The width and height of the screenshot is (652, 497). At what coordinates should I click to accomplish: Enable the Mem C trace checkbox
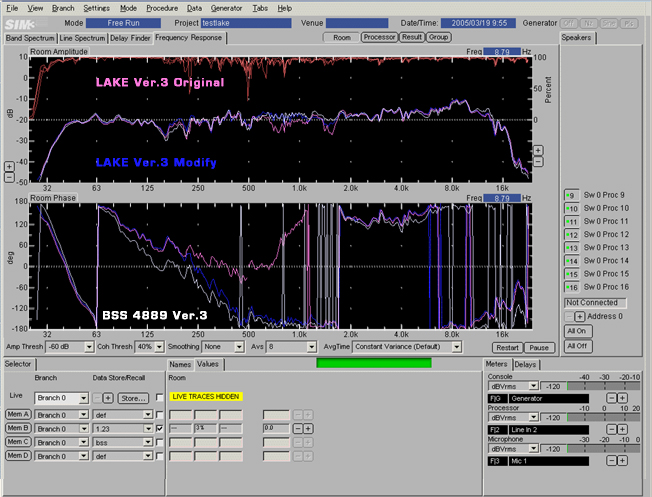click(159, 442)
